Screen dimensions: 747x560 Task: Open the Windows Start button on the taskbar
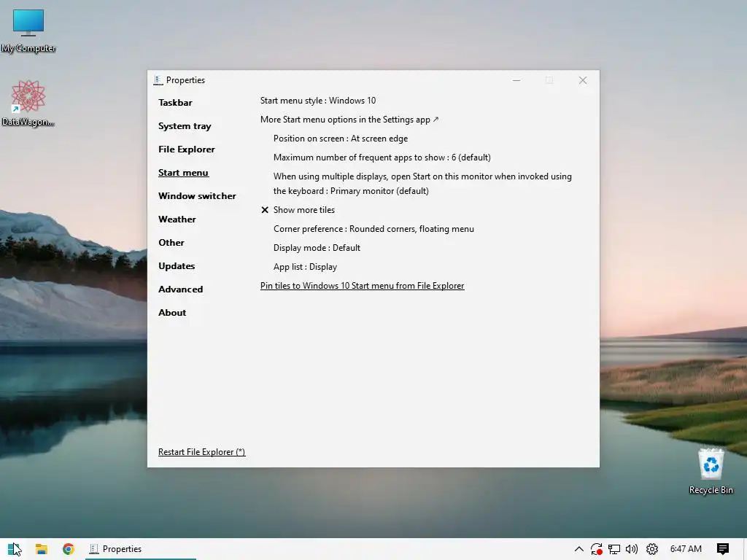pos(15,549)
